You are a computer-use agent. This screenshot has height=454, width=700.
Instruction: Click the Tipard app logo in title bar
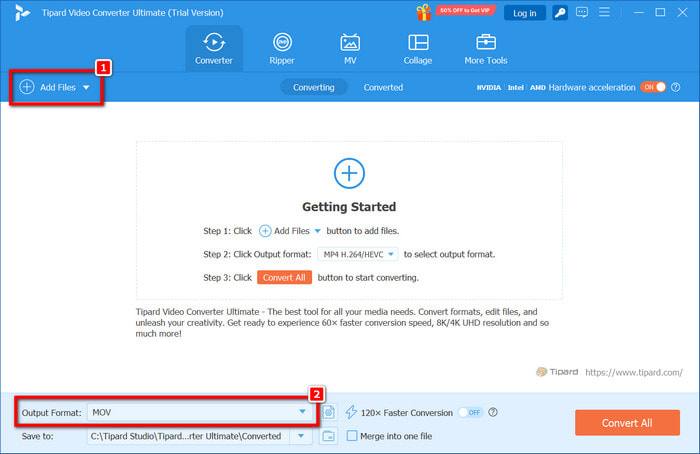click(x=21, y=12)
